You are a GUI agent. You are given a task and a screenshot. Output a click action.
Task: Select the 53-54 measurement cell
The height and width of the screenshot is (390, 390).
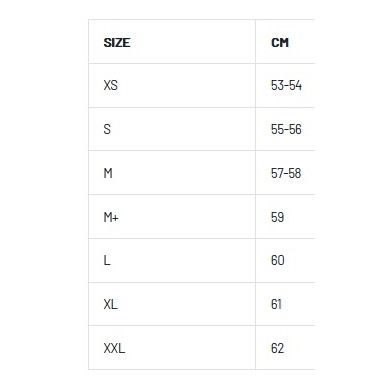coord(286,85)
